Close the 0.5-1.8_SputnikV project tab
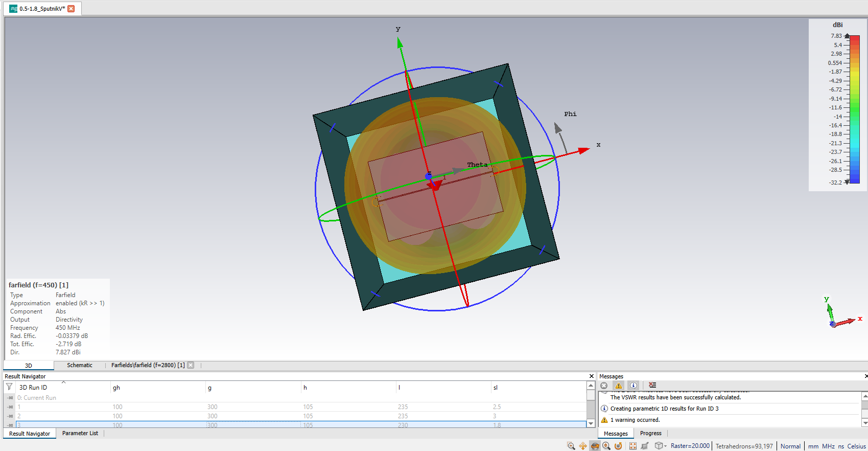This screenshot has width=868, height=451. click(x=71, y=9)
